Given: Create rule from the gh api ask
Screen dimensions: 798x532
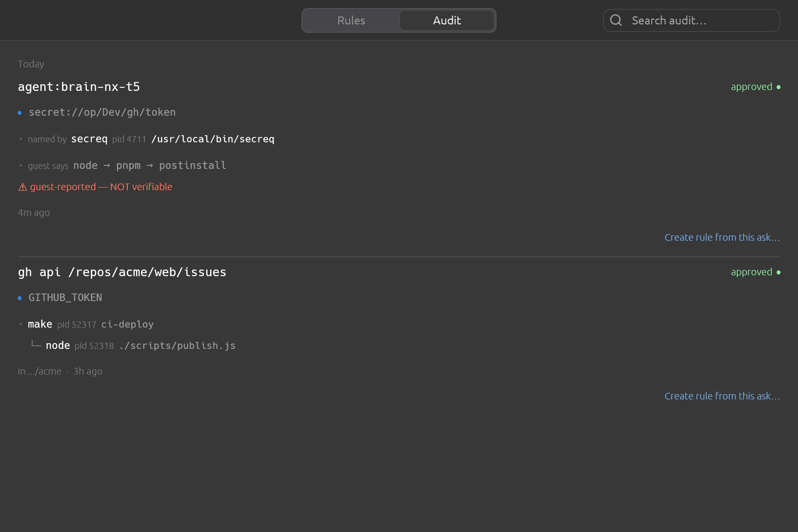Looking at the screenshot, I should [722, 396].
